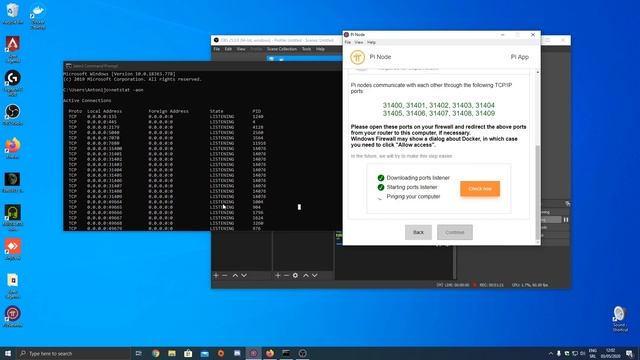
Task: Open the Logitech G HUB desktop shortcut
Action: tap(13, 83)
